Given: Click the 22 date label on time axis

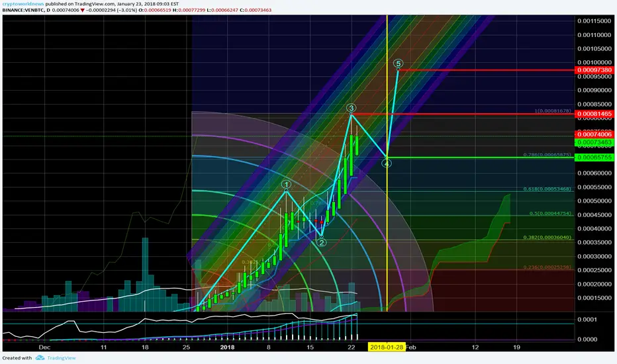Looking at the screenshot, I should [x=351, y=347].
